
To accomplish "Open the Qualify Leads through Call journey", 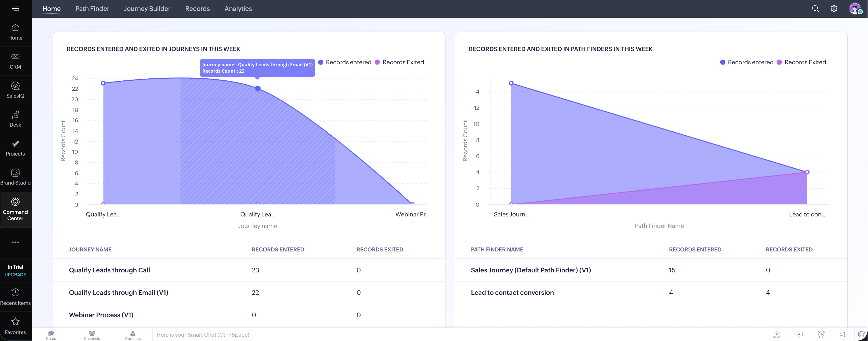I will tap(109, 270).
